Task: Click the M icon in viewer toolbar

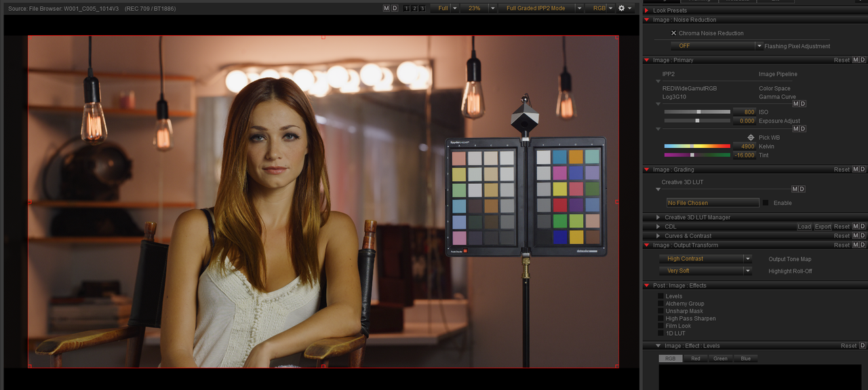Action: click(387, 8)
